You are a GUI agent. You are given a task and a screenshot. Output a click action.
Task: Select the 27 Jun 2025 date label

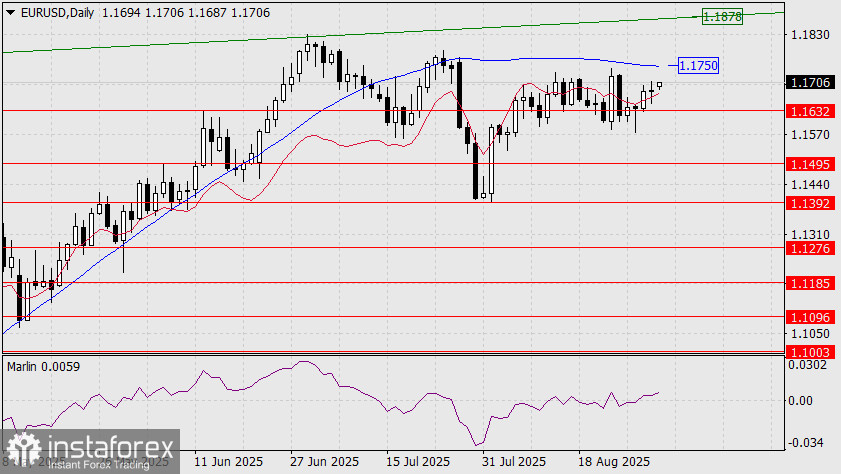coord(324,462)
